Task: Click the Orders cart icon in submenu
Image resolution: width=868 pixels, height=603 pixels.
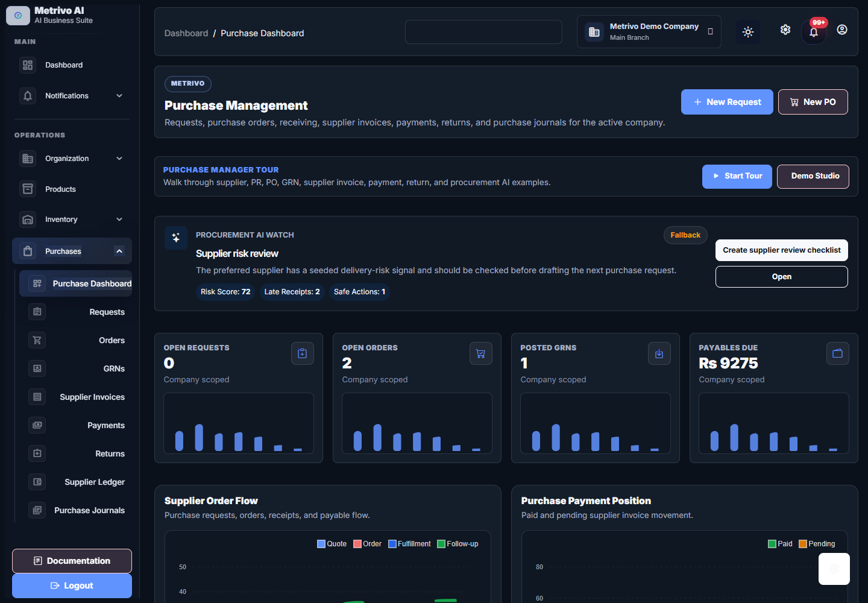Action: click(x=37, y=340)
